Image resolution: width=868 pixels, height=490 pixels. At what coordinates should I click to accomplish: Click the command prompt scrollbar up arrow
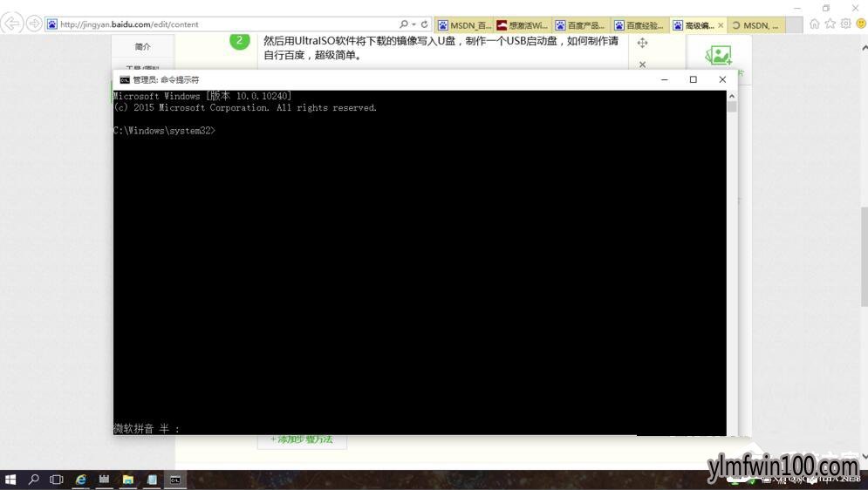(732, 96)
